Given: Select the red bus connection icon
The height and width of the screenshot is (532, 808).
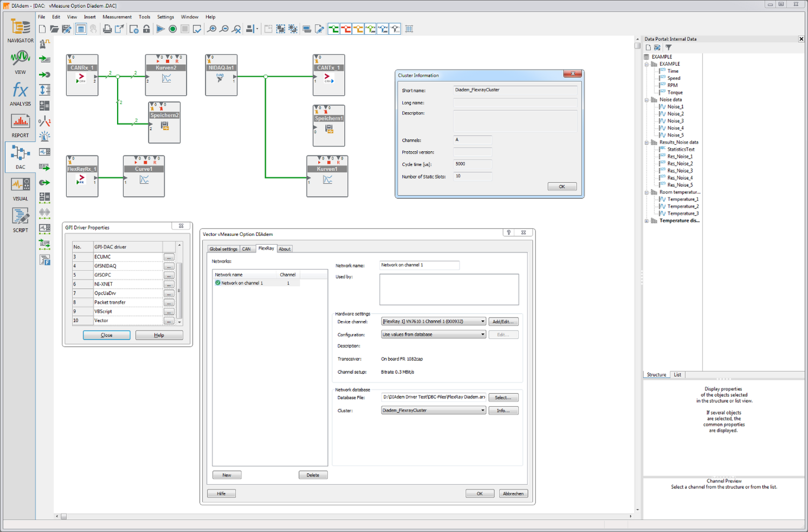Looking at the screenshot, I should coord(346,29).
